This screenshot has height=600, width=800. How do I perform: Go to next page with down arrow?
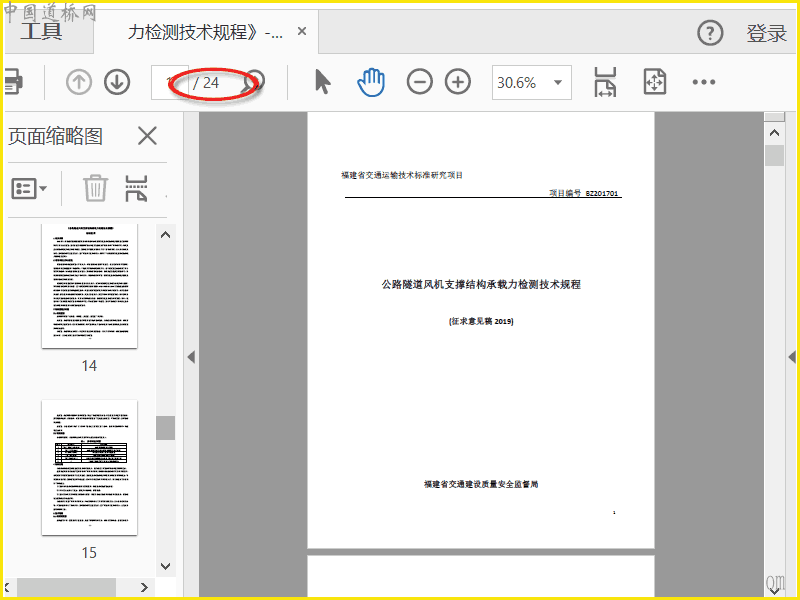point(117,82)
